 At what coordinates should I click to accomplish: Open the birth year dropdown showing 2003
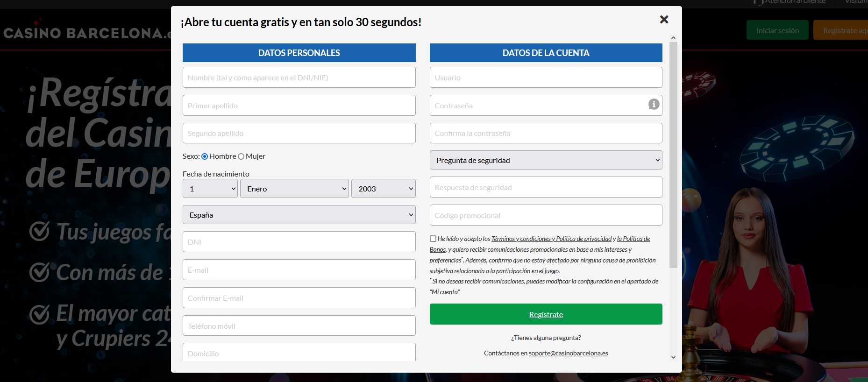(383, 189)
